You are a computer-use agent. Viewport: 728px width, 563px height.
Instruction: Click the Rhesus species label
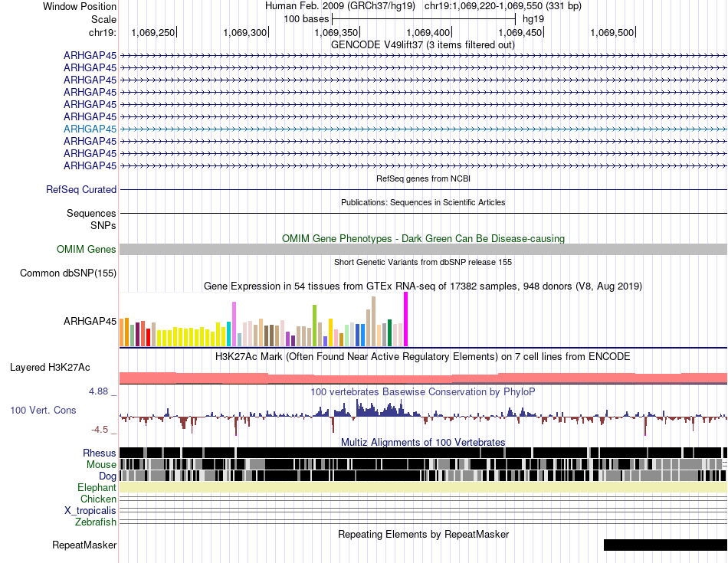click(x=100, y=453)
